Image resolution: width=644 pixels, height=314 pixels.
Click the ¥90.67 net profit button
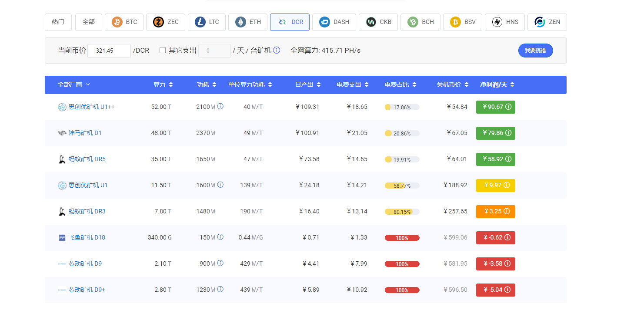pyautogui.click(x=496, y=107)
